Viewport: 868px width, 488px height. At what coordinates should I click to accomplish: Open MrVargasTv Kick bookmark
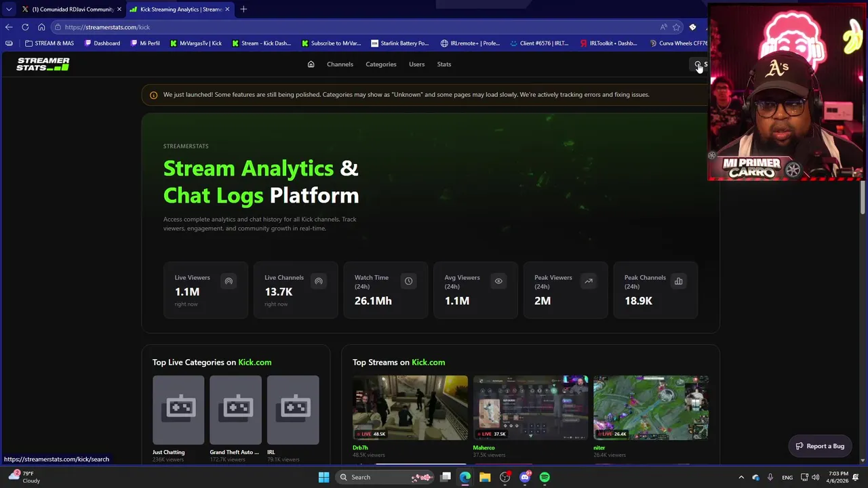[x=196, y=43]
